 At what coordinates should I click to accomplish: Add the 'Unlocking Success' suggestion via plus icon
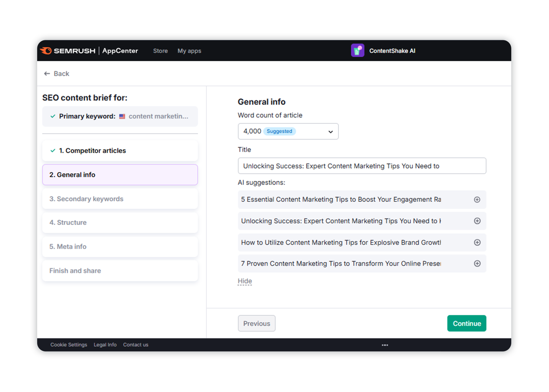point(477,221)
